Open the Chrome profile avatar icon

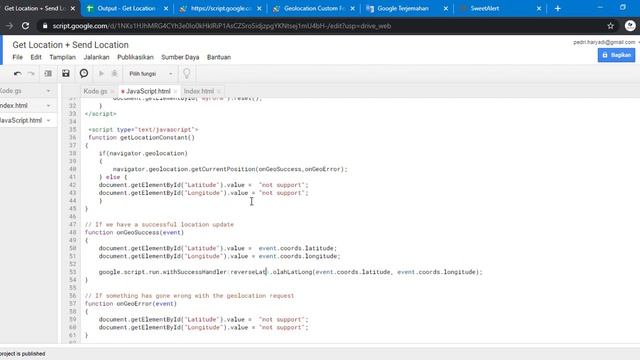pyautogui.click(x=630, y=26)
